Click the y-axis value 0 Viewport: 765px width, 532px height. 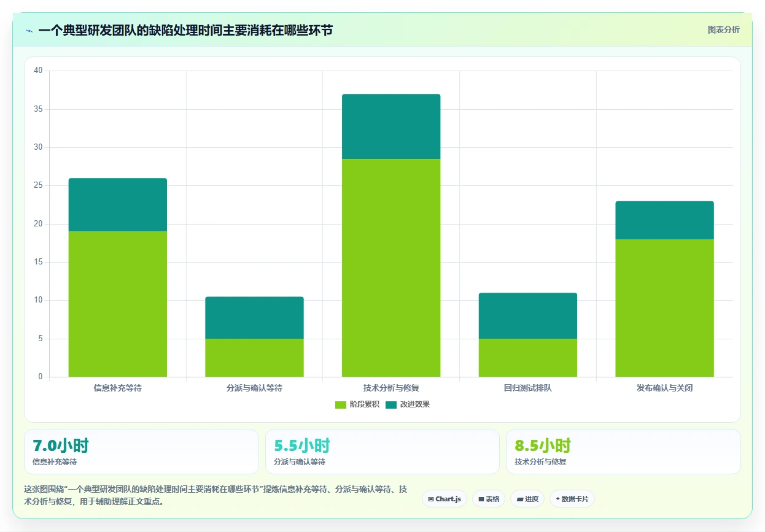click(41, 377)
